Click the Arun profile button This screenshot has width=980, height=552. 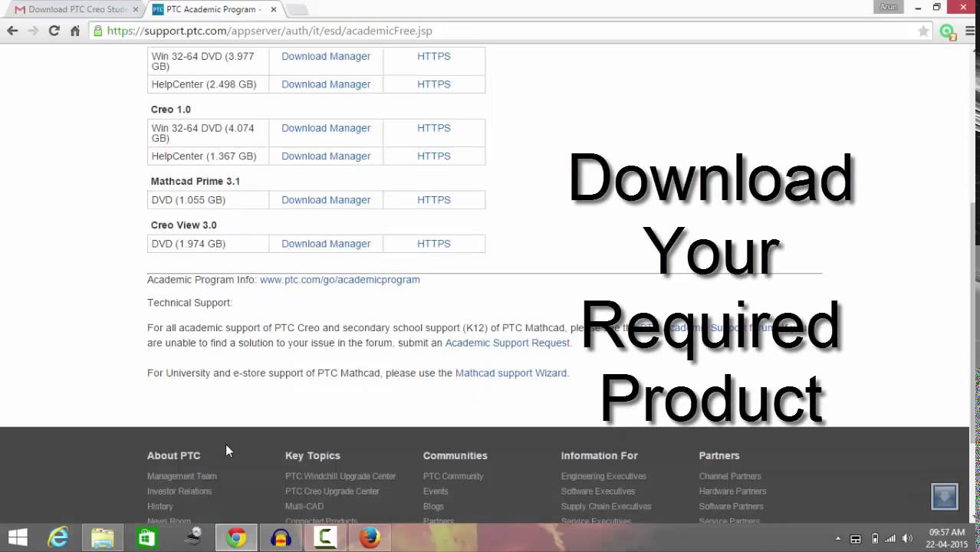[x=888, y=7]
